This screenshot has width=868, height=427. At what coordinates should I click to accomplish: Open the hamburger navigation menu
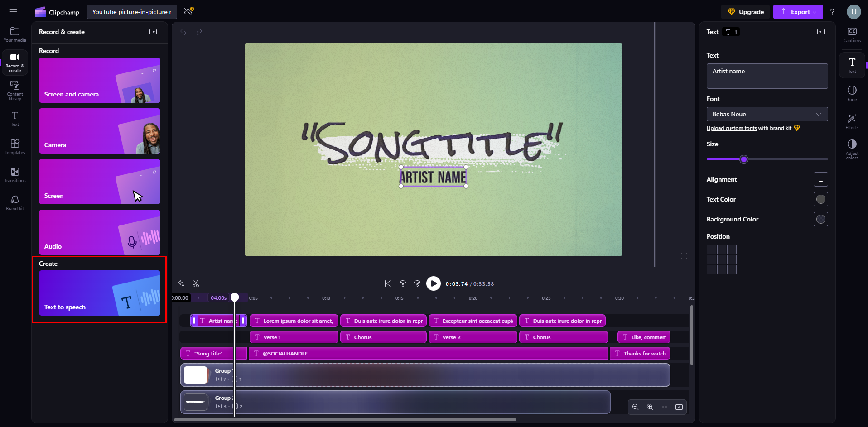pyautogui.click(x=13, y=12)
